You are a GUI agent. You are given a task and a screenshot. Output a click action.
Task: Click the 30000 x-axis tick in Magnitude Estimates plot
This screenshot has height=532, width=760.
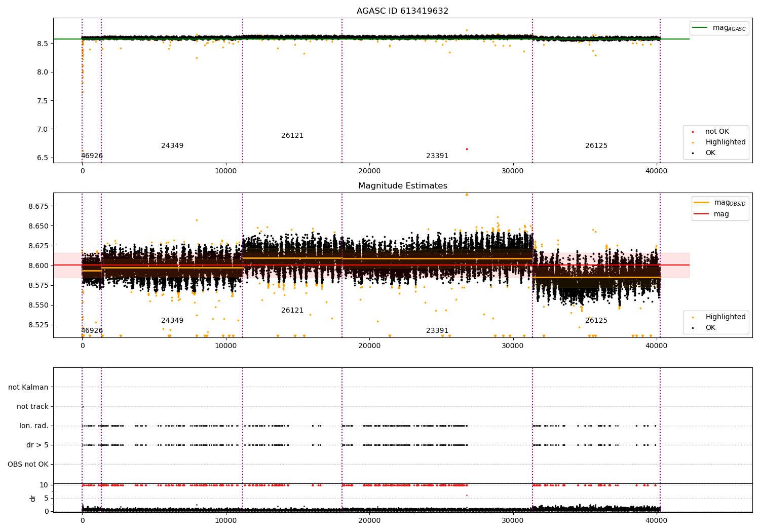(513, 346)
